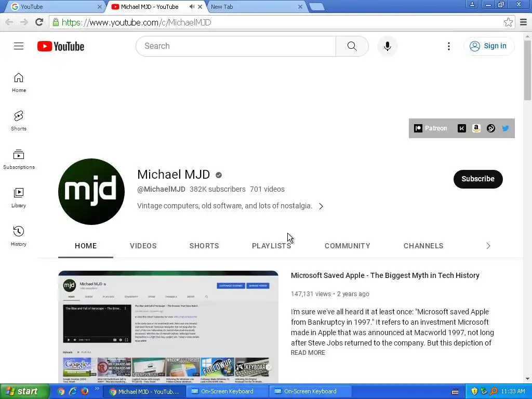The height and width of the screenshot is (399, 532).
Task: Close the Michael MJD browser tab
Action: [200, 7]
